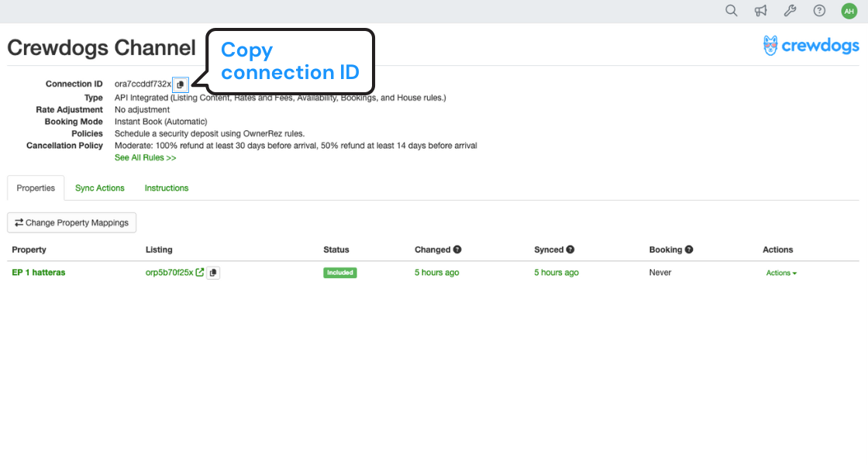Open the EP 1 hatteras property
Screen dimensions: 868x465
click(39, 272)
